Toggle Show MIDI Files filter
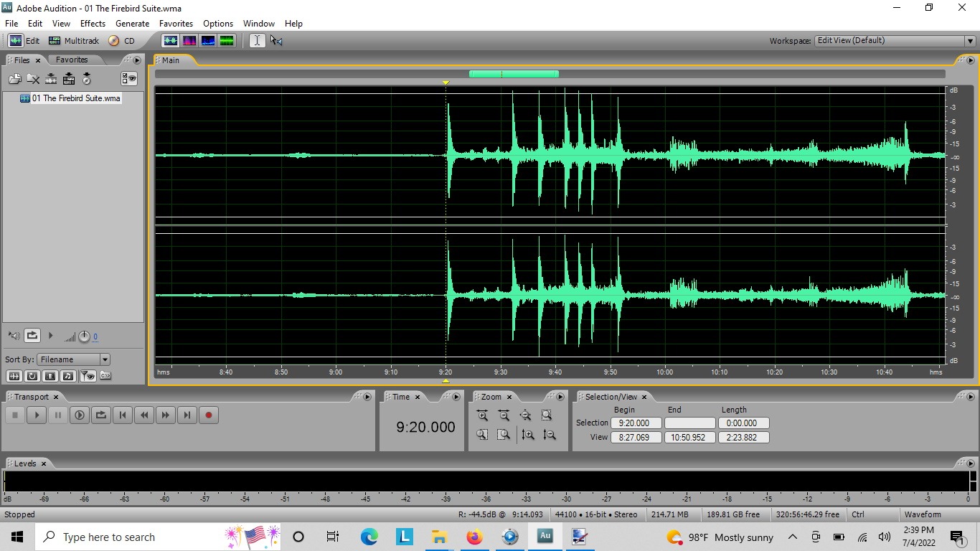The width and height of the screenshot is (980, 551). pyautogui.click(x=68, y=376)
